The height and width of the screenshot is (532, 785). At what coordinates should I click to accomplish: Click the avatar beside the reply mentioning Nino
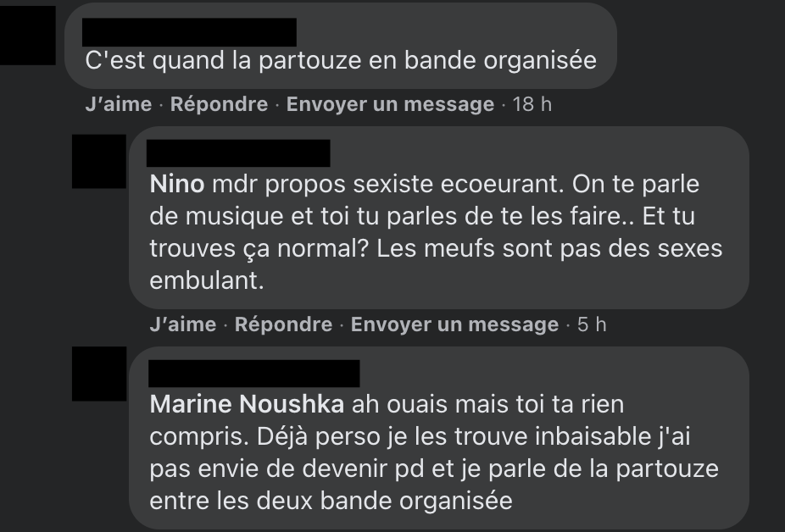(98, 161)
